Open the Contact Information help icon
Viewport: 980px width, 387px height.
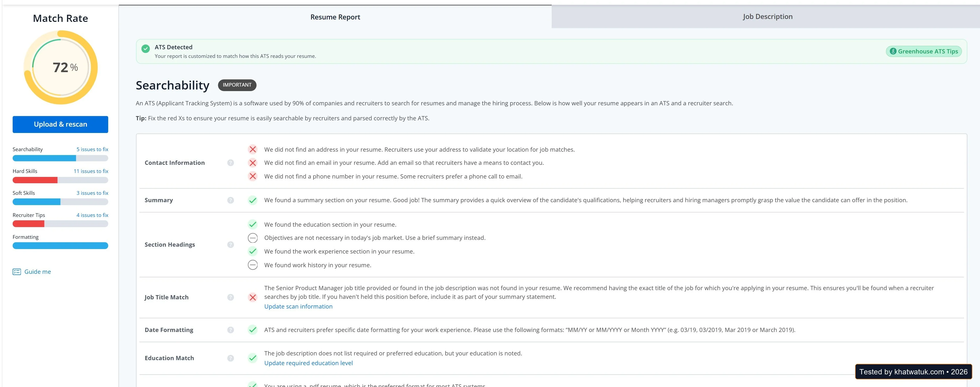coord(231,163)
